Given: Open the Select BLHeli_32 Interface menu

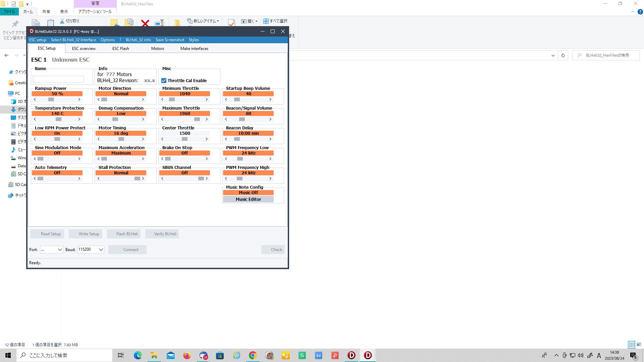Looking at the screenshot, I should pos(73,40).
